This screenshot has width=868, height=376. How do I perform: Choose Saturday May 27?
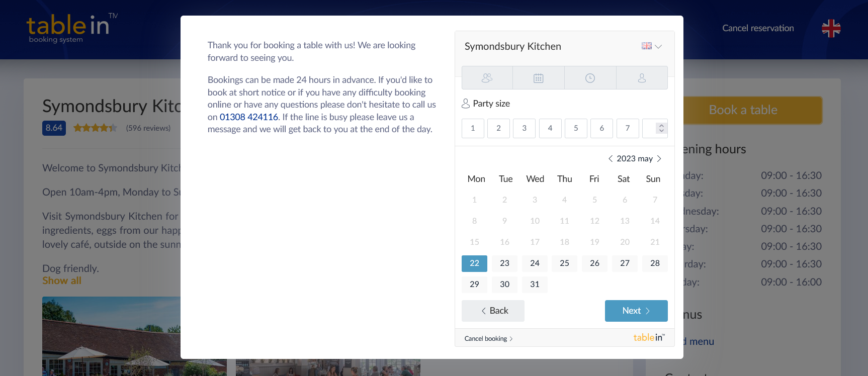(625, 263)
